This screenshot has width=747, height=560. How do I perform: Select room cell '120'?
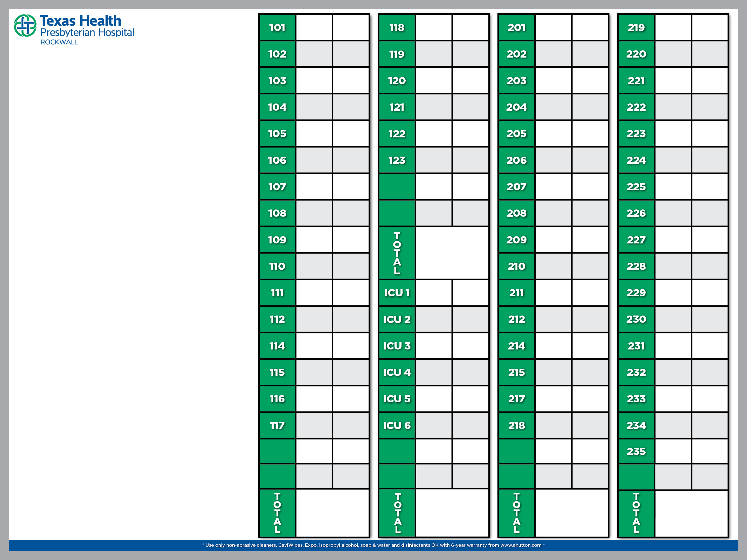397,81
